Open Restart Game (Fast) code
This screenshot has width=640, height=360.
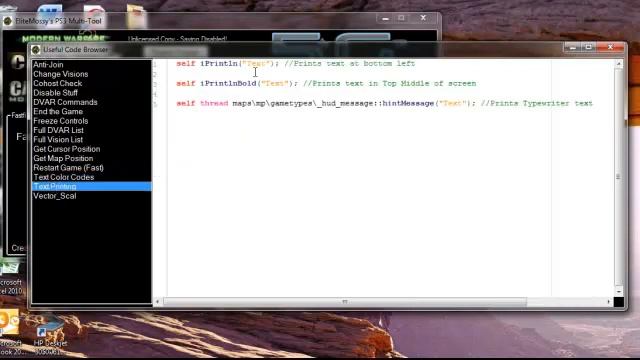[68, 168]
